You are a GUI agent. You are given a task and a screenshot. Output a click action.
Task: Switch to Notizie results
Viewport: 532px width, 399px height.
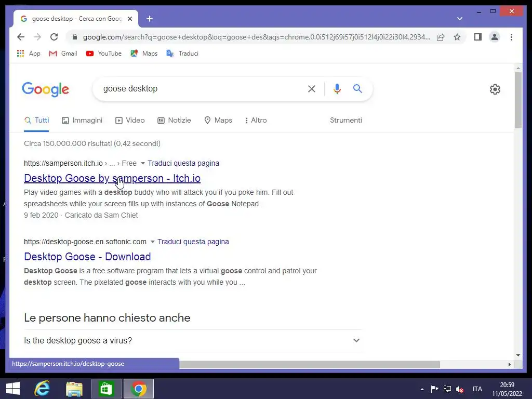pos(175,121)
